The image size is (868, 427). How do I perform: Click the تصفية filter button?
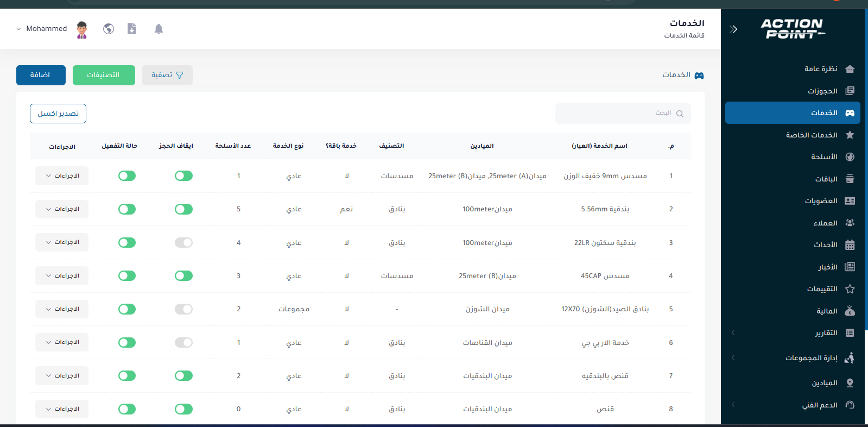(x=167, y=75)
